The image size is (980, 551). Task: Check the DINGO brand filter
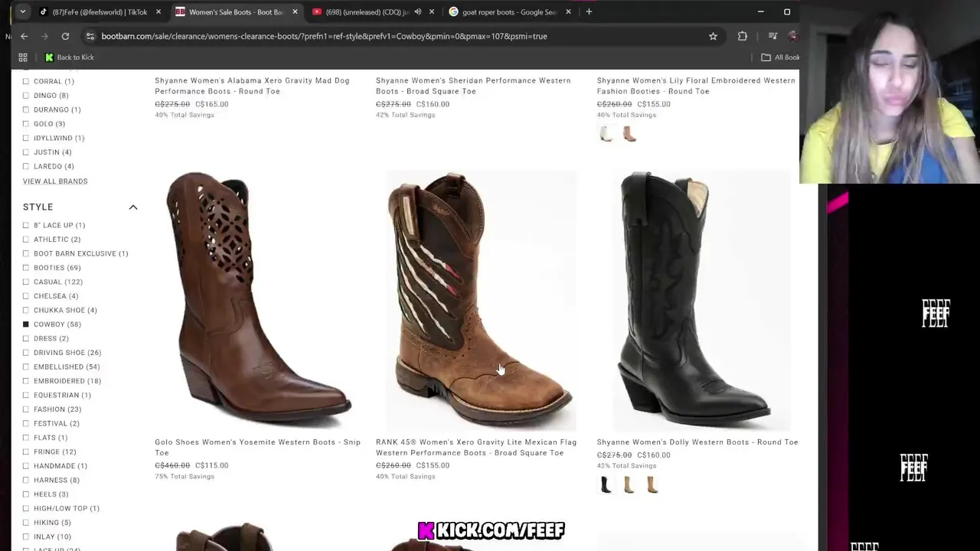[26, 96]
